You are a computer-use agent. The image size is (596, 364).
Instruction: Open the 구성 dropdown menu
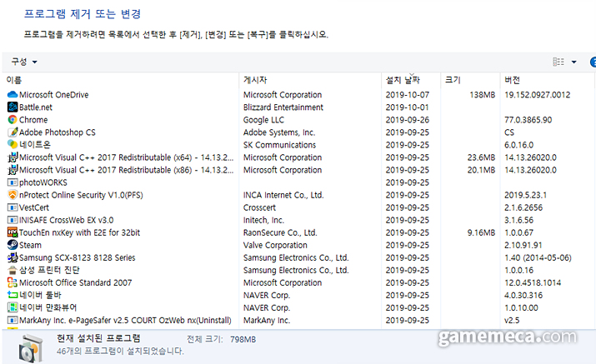pos(23,62)
